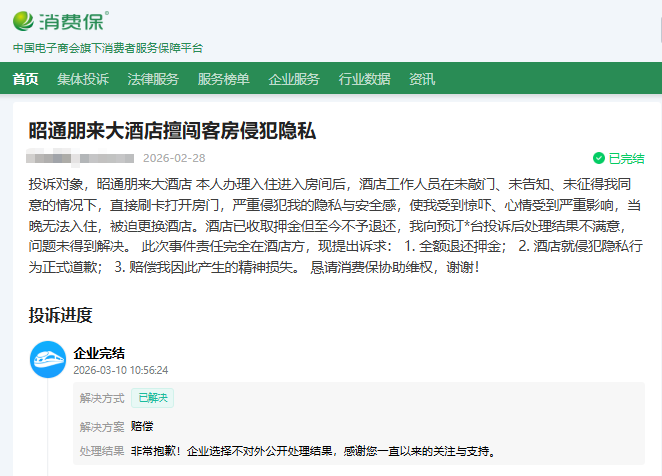Screen dimensions: 662x476
Task: Click the complaint date 2026-02-28
Action: point(174,158)
